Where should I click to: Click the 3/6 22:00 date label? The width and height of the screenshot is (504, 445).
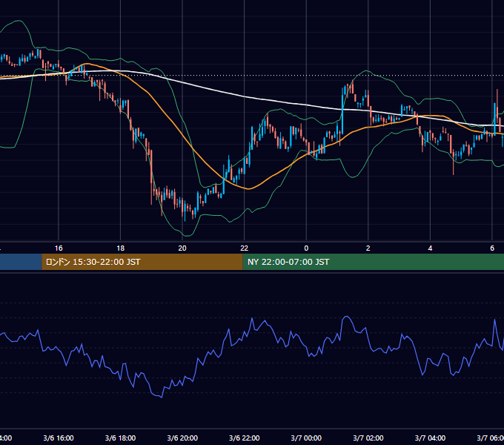click(245, 438)
